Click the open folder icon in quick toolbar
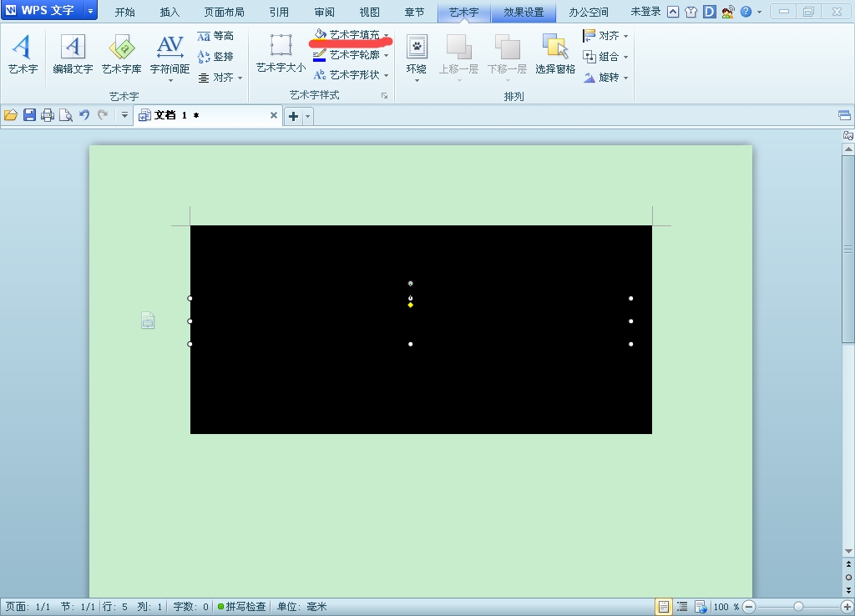 pos(11,115)
